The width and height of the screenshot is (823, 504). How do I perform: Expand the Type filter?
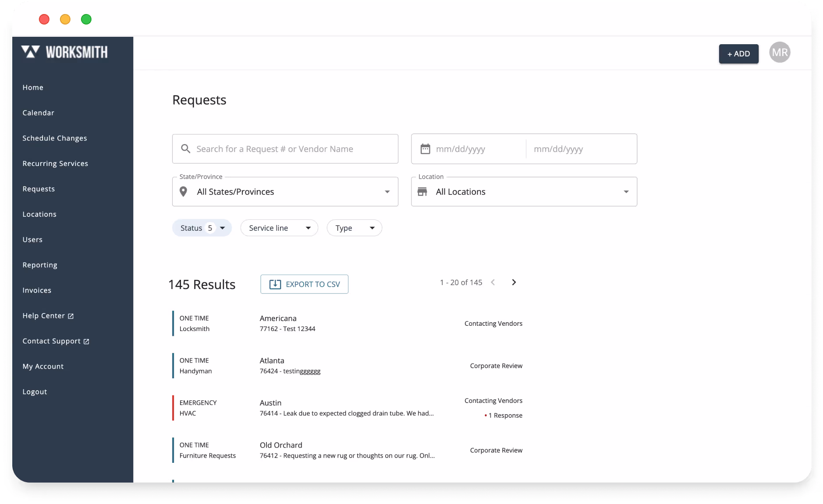(x=355, y=228)
